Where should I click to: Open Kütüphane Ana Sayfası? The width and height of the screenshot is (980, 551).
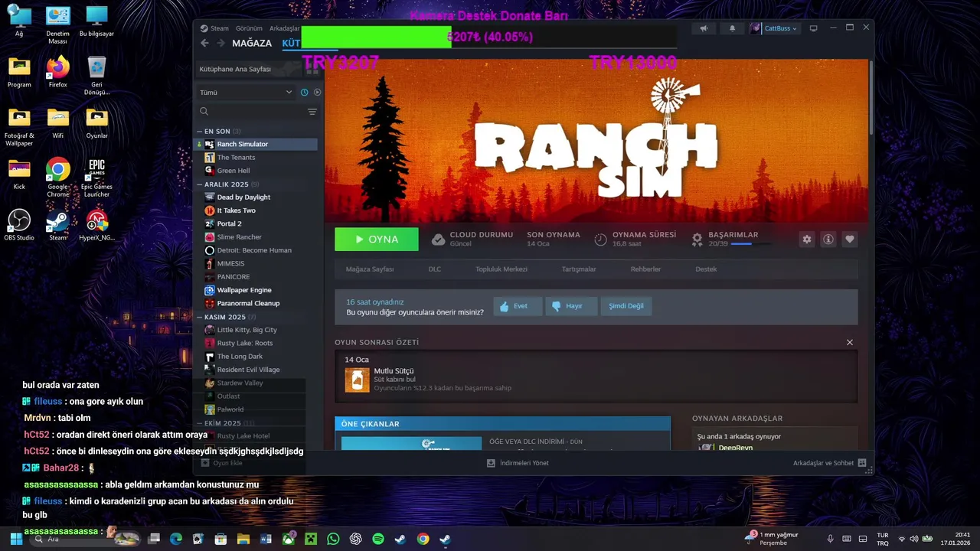(235, 69)
